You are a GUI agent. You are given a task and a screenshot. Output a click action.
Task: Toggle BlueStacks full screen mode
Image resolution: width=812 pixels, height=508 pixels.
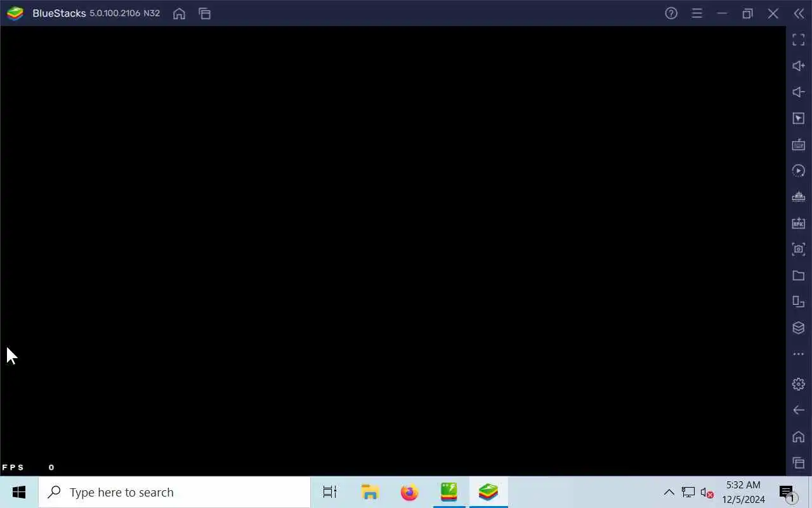click(799, 40)
